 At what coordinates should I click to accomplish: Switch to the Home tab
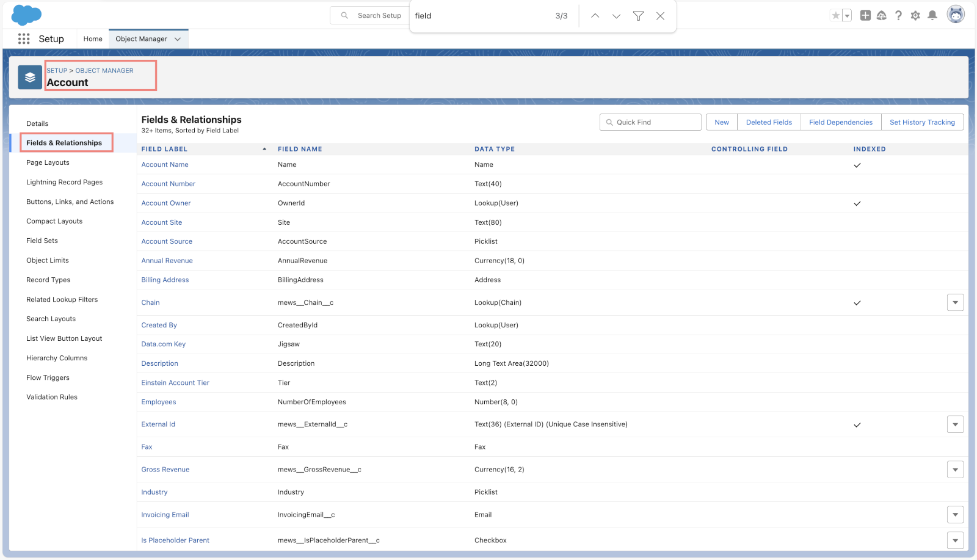(93, 38)
